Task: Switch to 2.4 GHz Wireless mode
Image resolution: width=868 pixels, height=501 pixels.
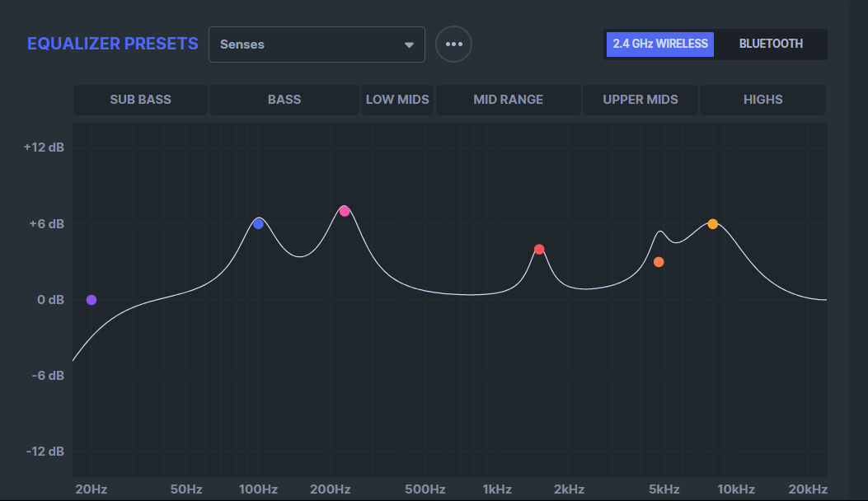Action: click(659, 44)
